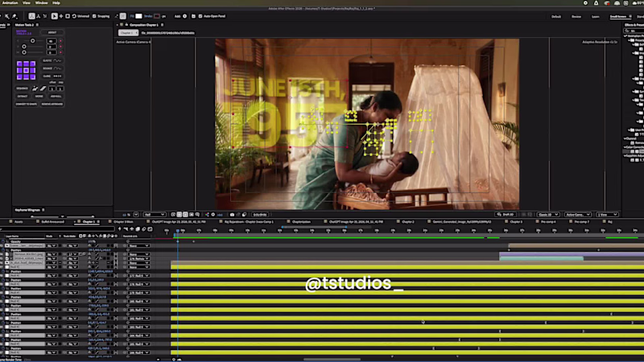
Task: Click the Sequence button in Motion Tools
Action: [x=23, y=88]
